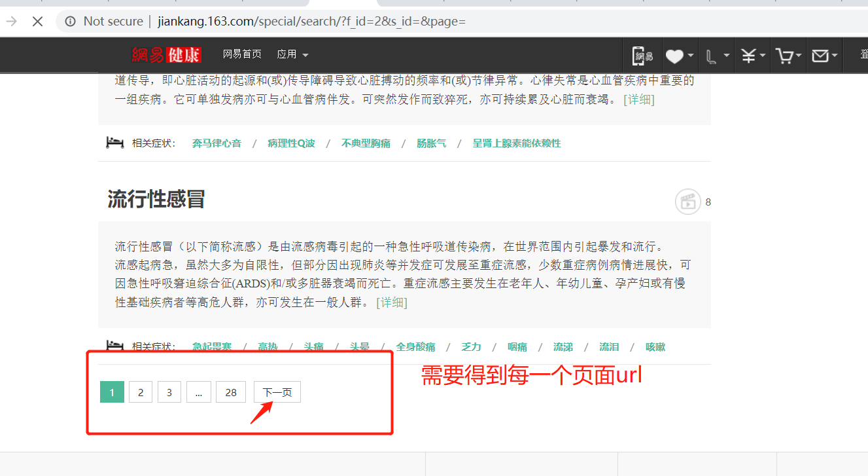Click the video clip icon beside 流行性感冒

pos(687,202)
